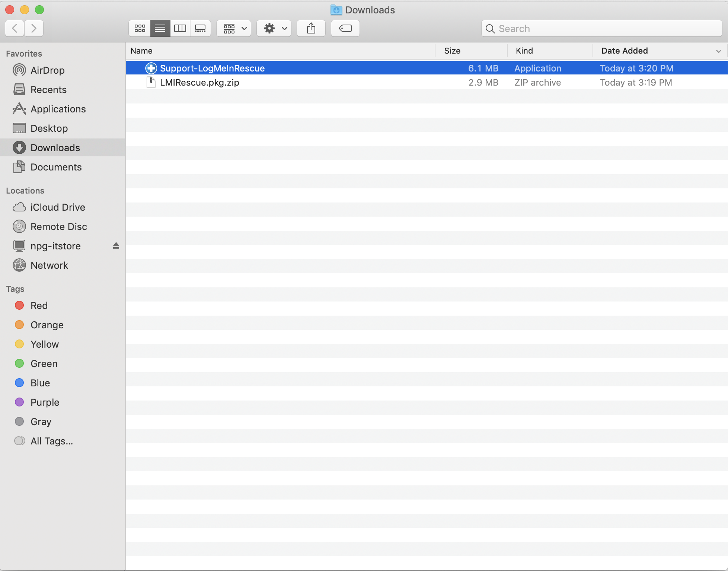728x571 pixels.
Task: Filter by the Purple tag
Action: pos(63,402)
